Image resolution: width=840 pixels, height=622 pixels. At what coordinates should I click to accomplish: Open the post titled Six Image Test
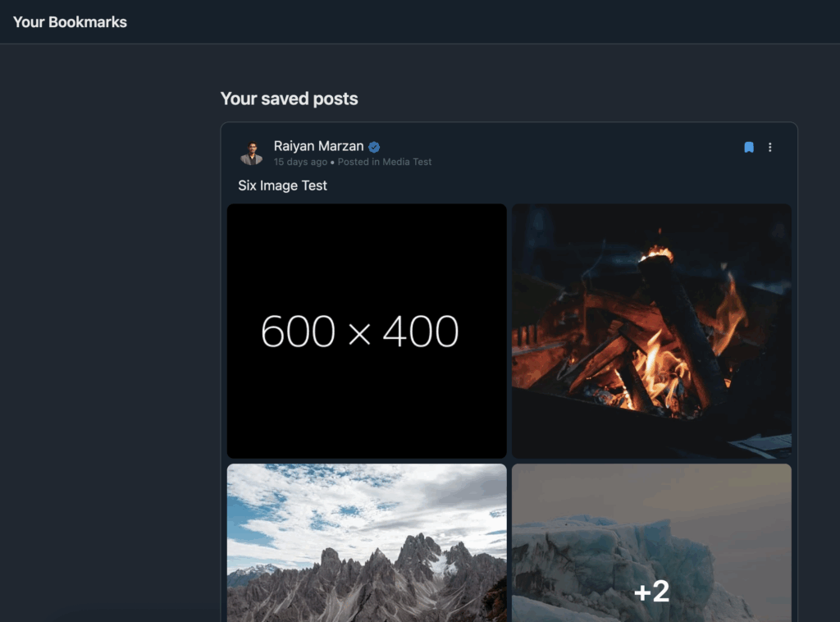tap(282, 185)
